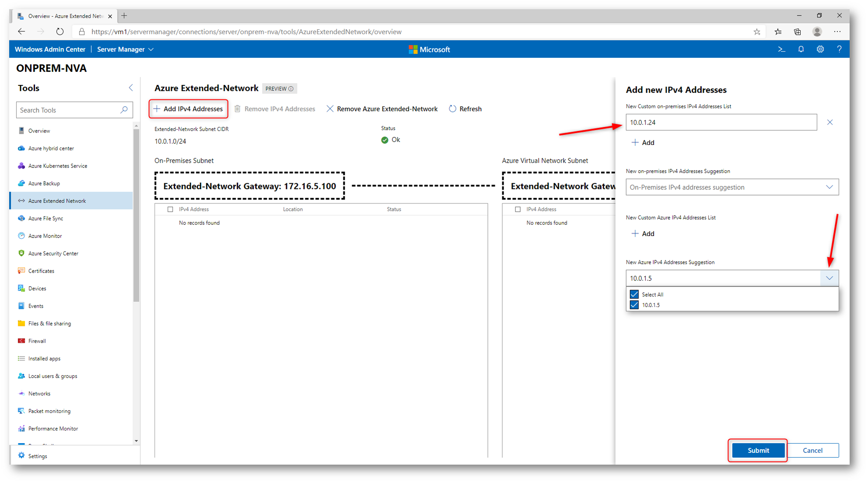
Task: Remove the 10.0.1.24 address entry X
Action: point(829,122)
